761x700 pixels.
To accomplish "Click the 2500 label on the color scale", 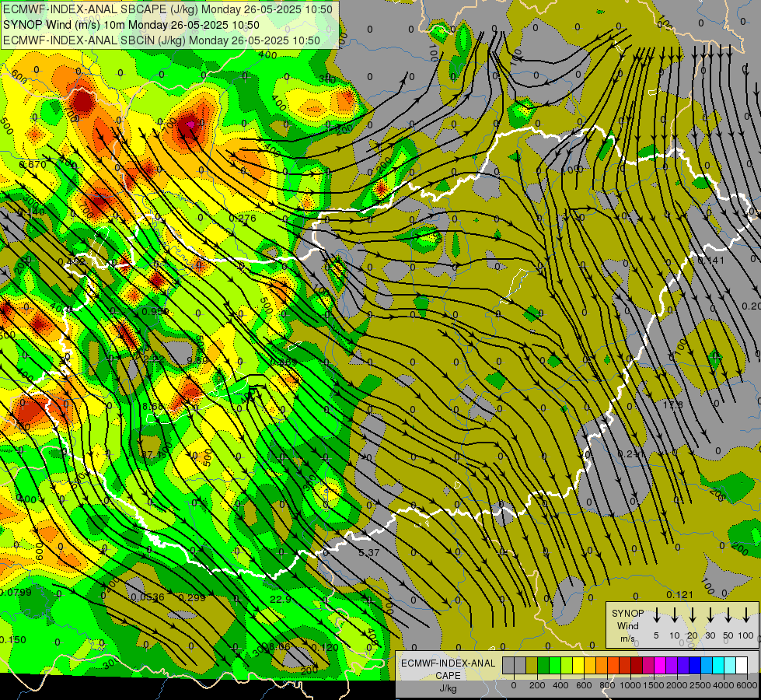I will [x=700, y=685].
